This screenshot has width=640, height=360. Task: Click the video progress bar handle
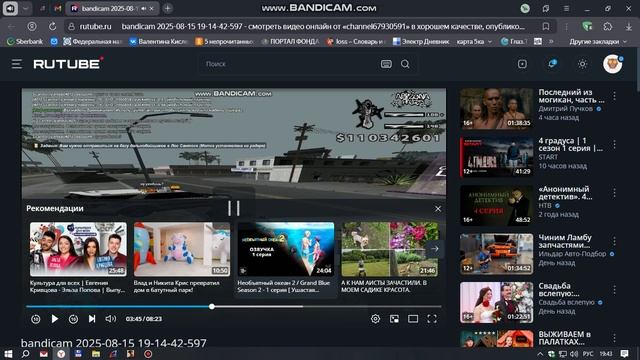(x=212, y=306)
